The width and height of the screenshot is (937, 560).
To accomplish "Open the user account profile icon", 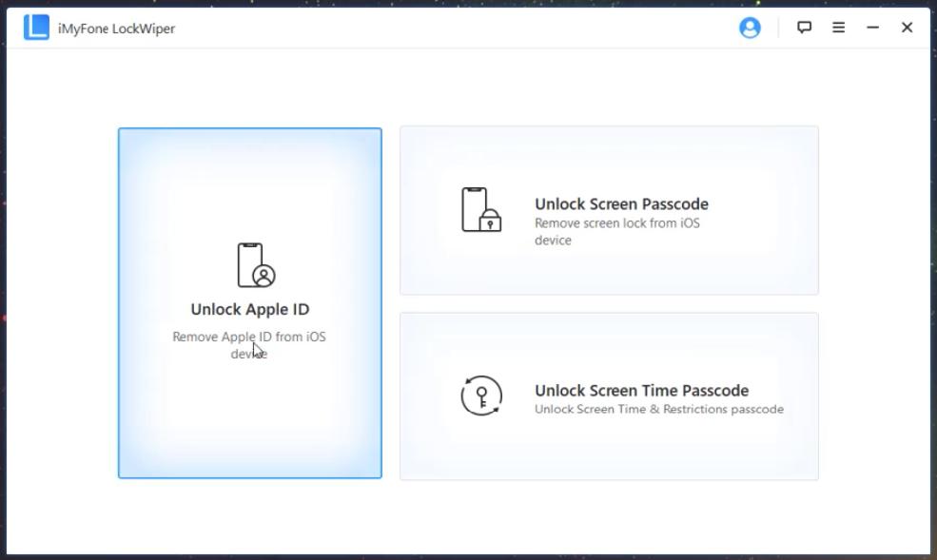I will tap(750, 28).
